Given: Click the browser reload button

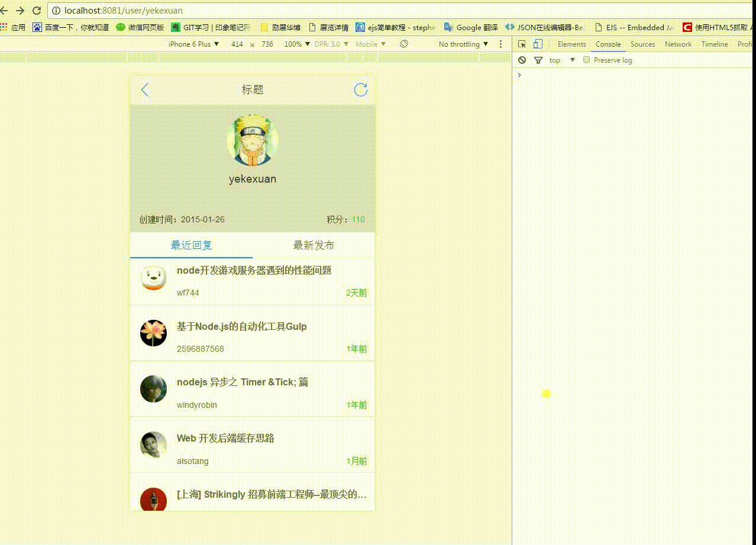Looking at the screenshot, I should coord(37,11).
